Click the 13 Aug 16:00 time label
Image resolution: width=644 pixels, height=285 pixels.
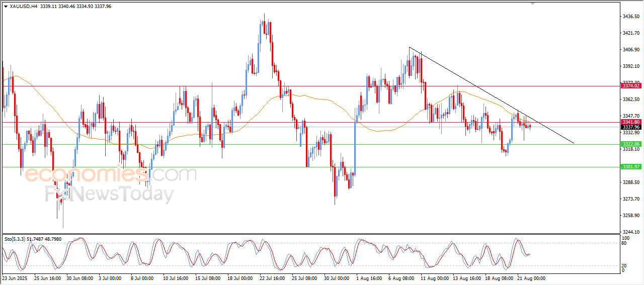(466, 278)
